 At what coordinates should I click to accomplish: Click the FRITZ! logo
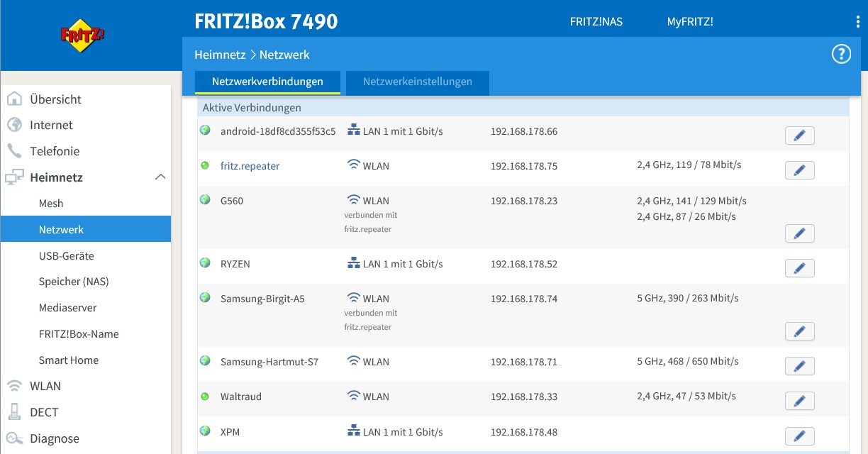[x=82, y=35]
